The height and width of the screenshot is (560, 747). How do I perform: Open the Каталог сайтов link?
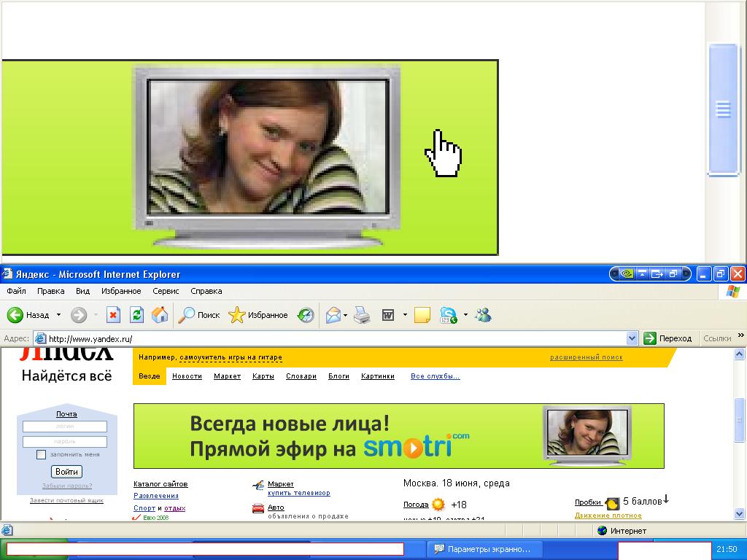160,484
